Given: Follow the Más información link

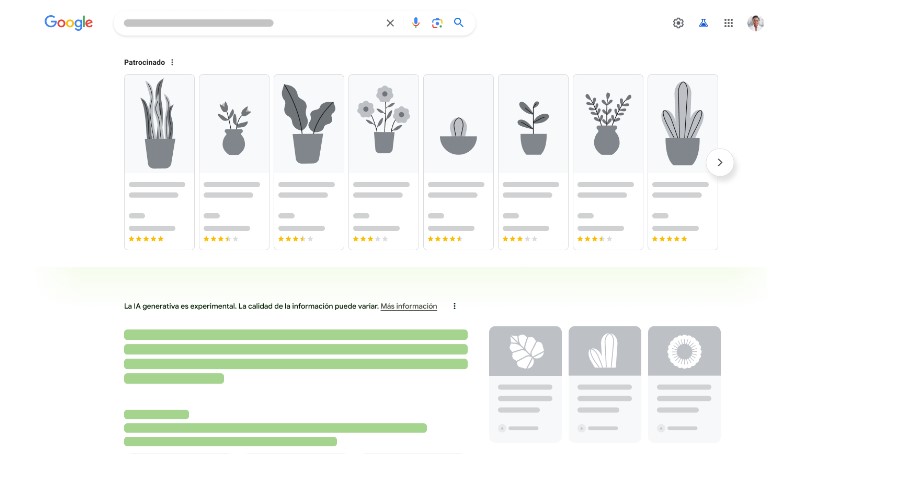Looking at the screenshot, I should [x=408, y=306].
